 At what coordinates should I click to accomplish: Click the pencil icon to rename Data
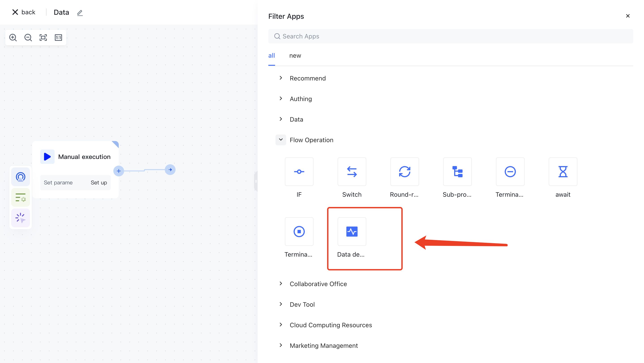80,13
